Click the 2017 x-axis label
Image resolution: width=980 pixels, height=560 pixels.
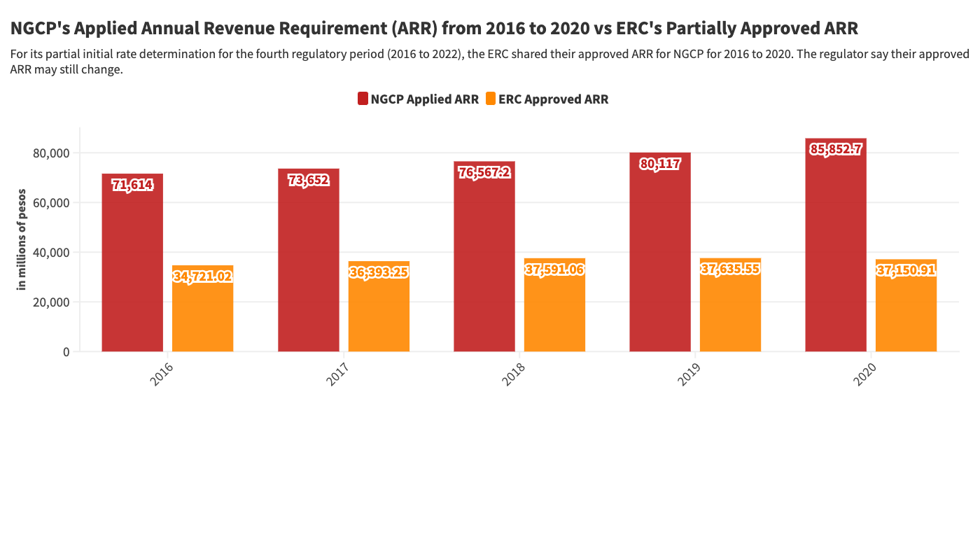[337, 374]
